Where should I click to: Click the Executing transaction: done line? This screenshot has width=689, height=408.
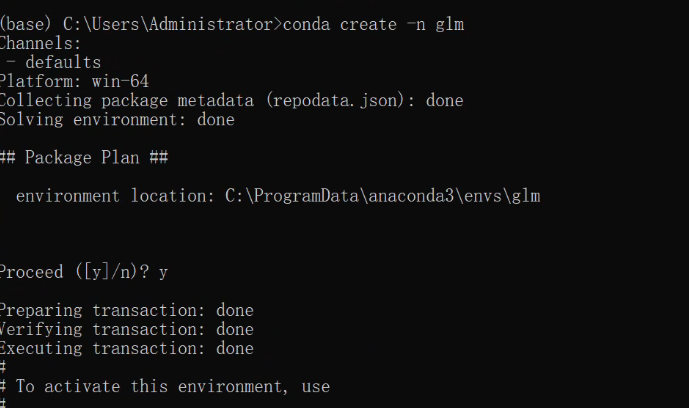(x=127, y=348)
